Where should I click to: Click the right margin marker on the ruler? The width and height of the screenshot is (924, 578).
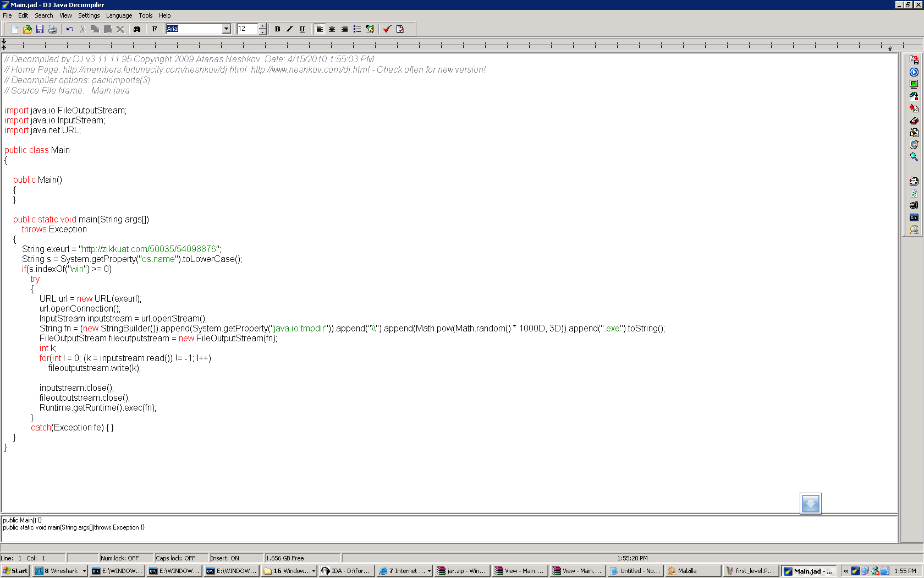tap(890, 48)
